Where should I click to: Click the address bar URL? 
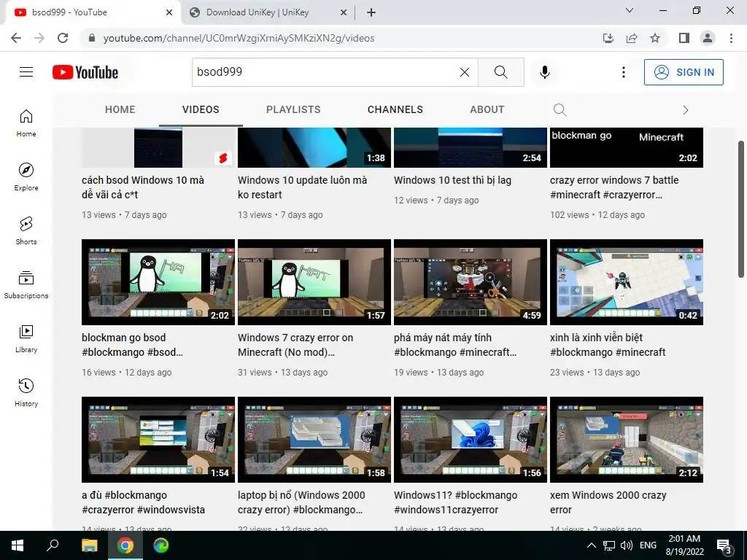coord(239,38)
